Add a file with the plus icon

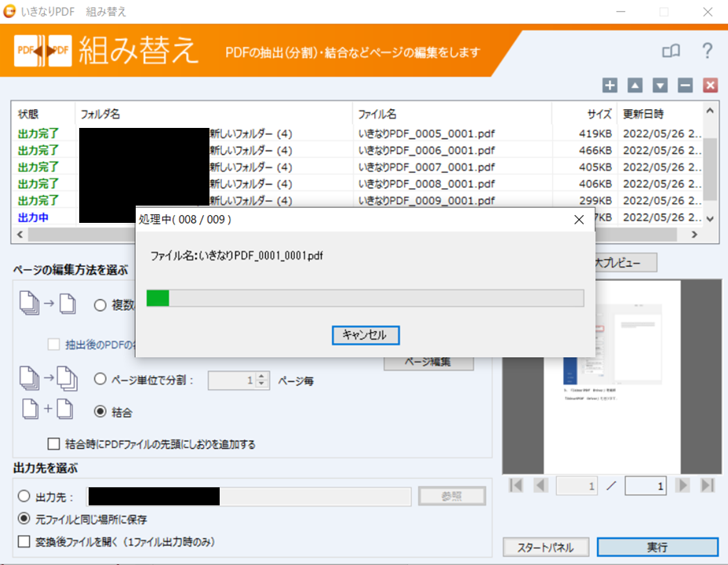tap(610, 85)
